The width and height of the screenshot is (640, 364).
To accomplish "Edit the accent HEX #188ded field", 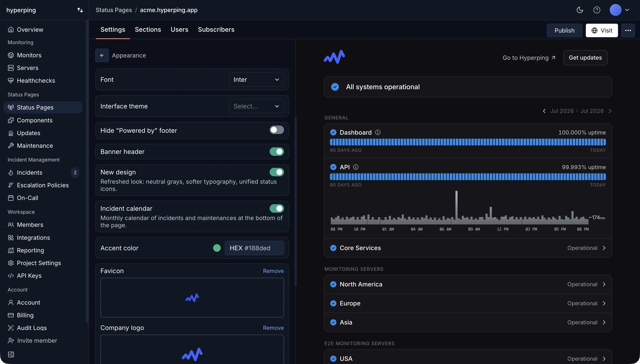I will 254,248.
